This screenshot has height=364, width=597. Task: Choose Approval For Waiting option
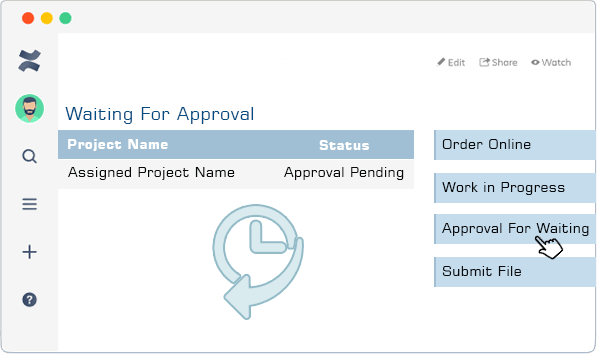(x=515, y=229)
